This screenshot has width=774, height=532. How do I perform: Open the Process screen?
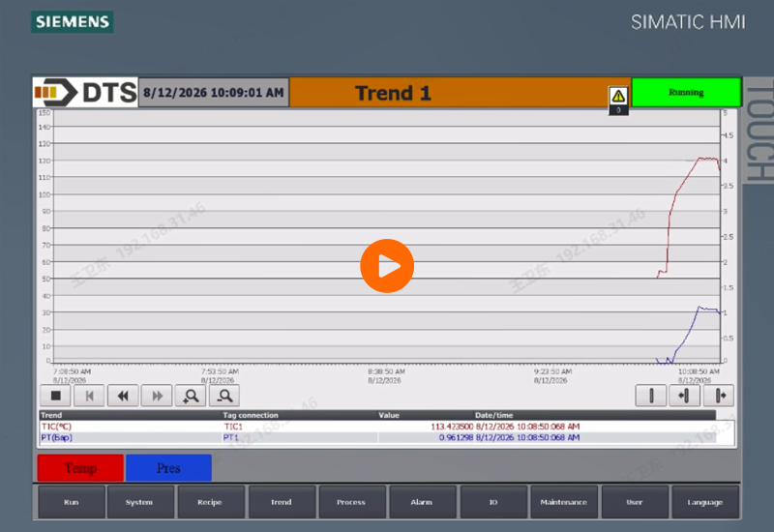click(351, 502)
